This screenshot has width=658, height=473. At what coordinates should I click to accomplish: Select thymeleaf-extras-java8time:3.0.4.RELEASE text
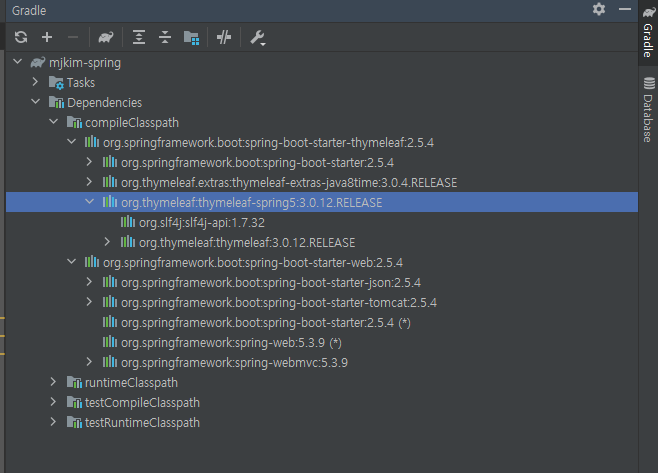289,183
